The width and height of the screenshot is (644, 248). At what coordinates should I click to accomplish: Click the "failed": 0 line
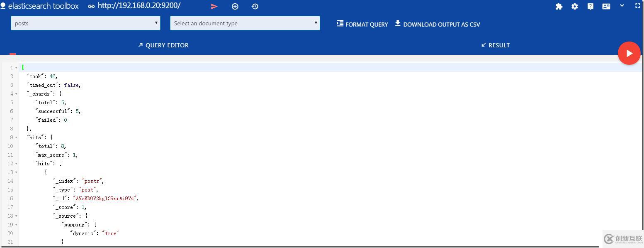[51, 120]
